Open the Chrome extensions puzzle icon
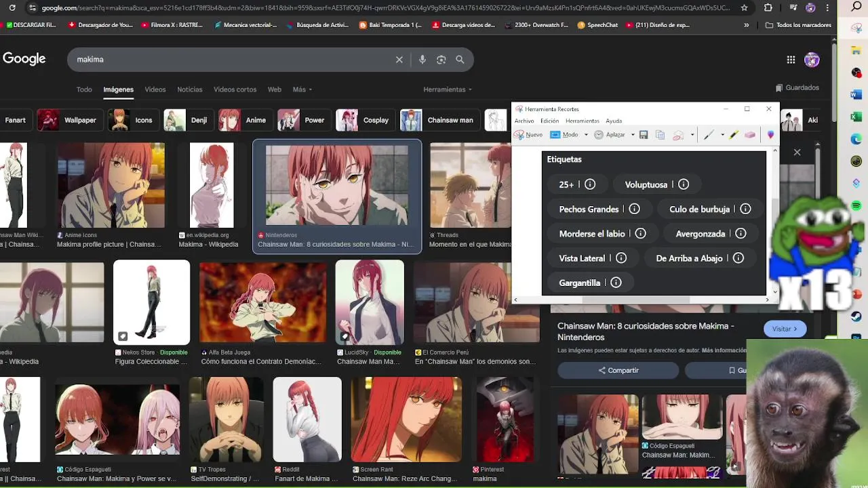868x488 pixels. [768, 7]
